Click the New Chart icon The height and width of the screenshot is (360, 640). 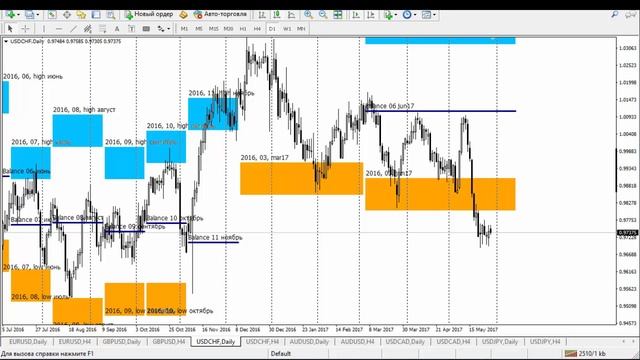[10, 15]
